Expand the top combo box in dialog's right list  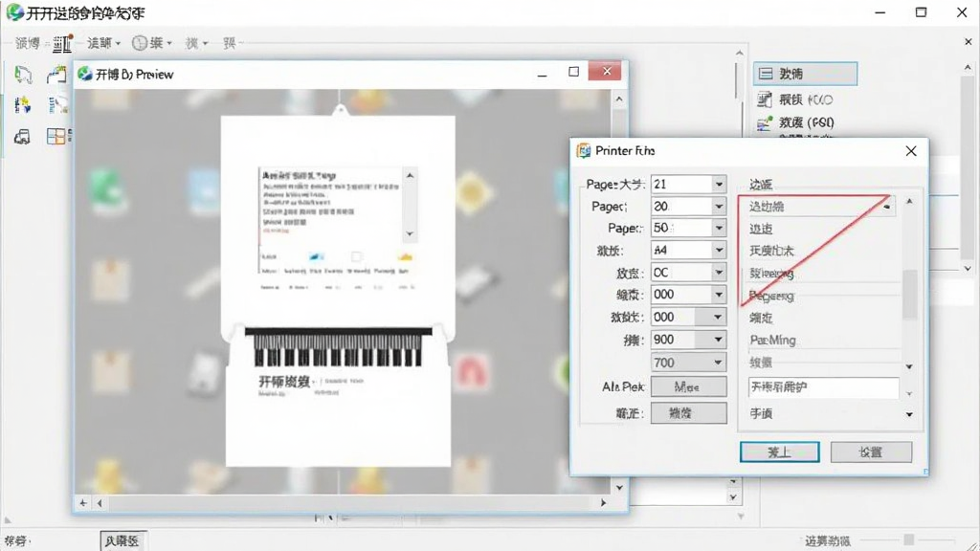(887, 207)
